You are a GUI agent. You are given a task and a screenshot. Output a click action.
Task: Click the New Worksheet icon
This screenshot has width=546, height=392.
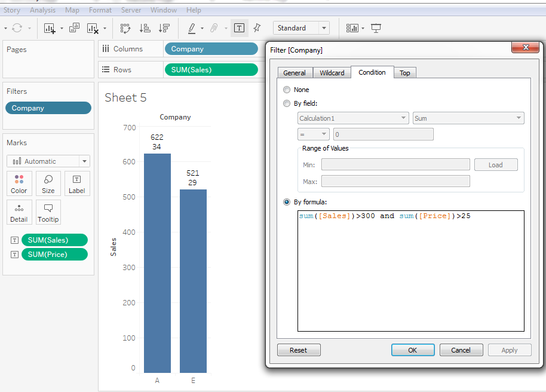pyautogui.click(x=50, y=28)
